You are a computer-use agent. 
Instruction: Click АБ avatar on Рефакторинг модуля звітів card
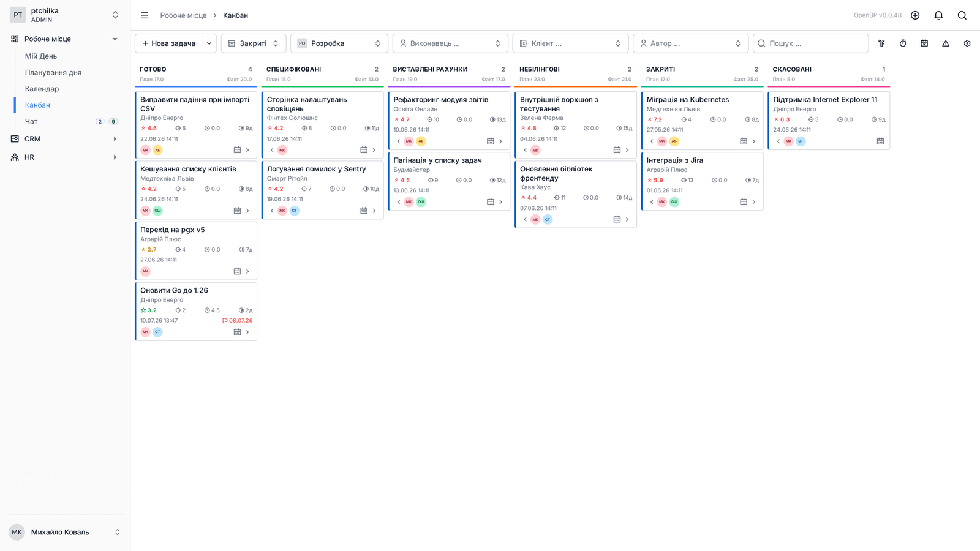[x=421, y=141]
